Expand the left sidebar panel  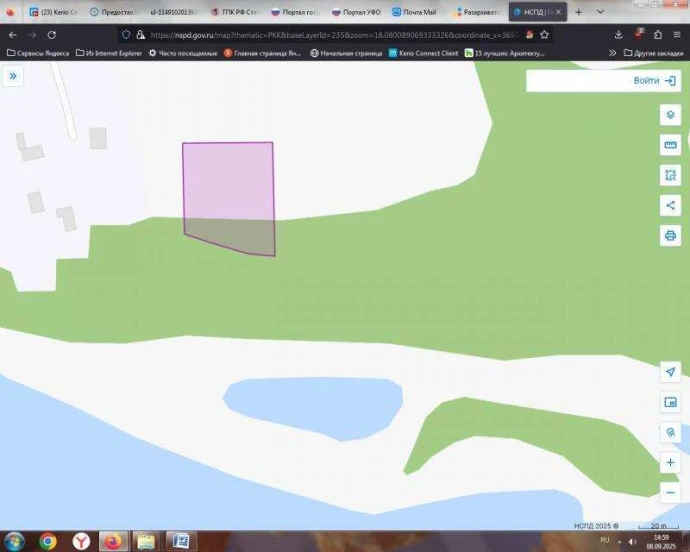click(13, 76)
